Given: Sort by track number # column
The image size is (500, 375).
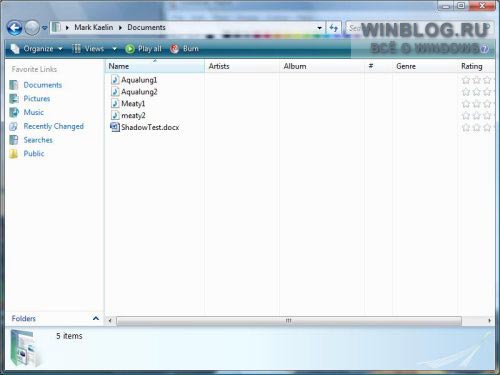Looking at the screenshot, I should point(378,66).
